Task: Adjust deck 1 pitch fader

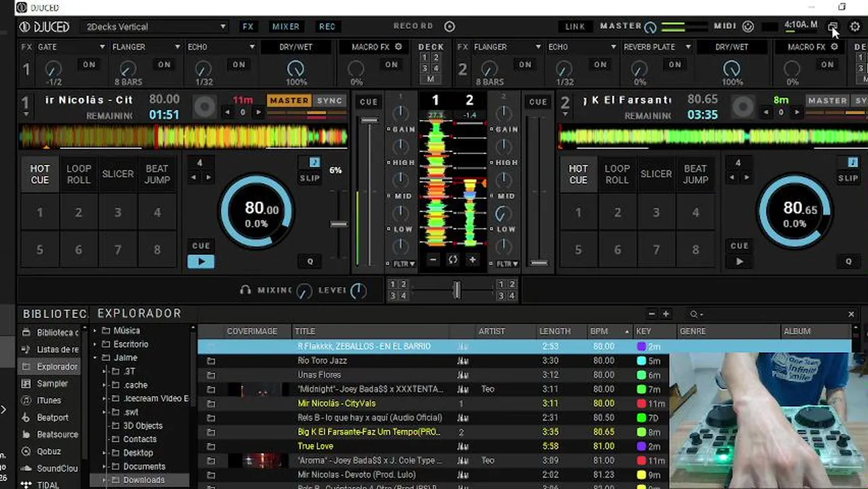Action: [x=338, y=223]
